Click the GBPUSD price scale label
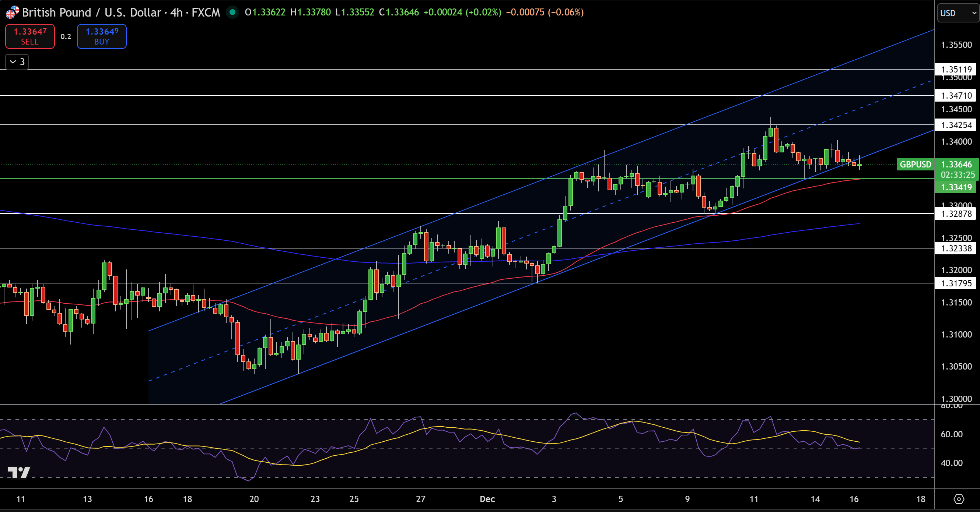 click(915, 165)
